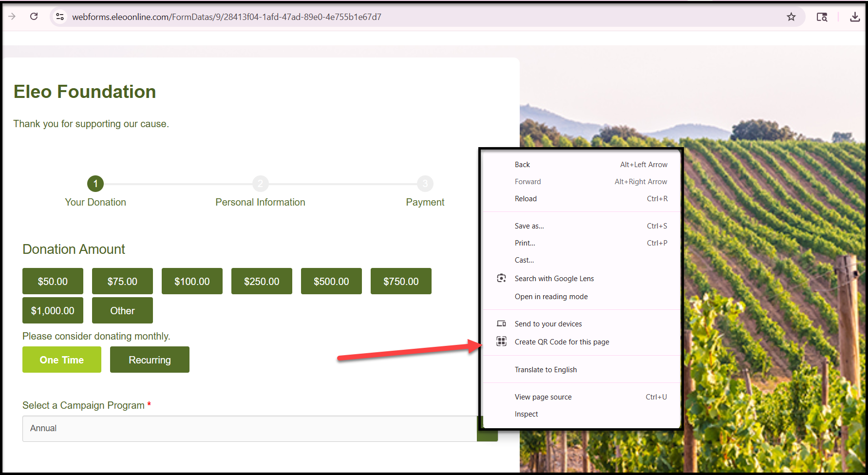Click the Send to your devices icon
Screen dimensions: 868x475
(501, 323)
